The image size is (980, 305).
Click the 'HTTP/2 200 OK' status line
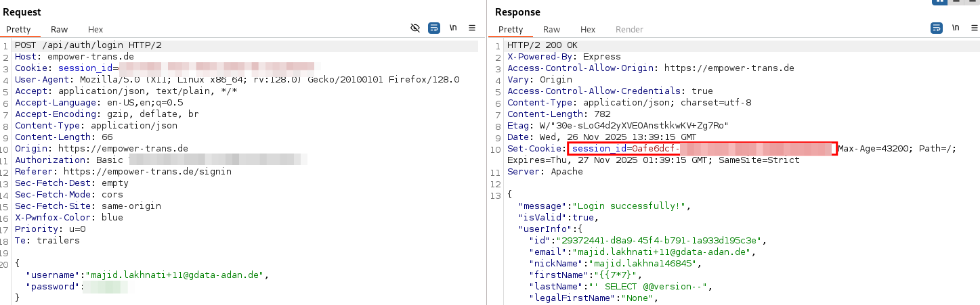coord(542,45)
